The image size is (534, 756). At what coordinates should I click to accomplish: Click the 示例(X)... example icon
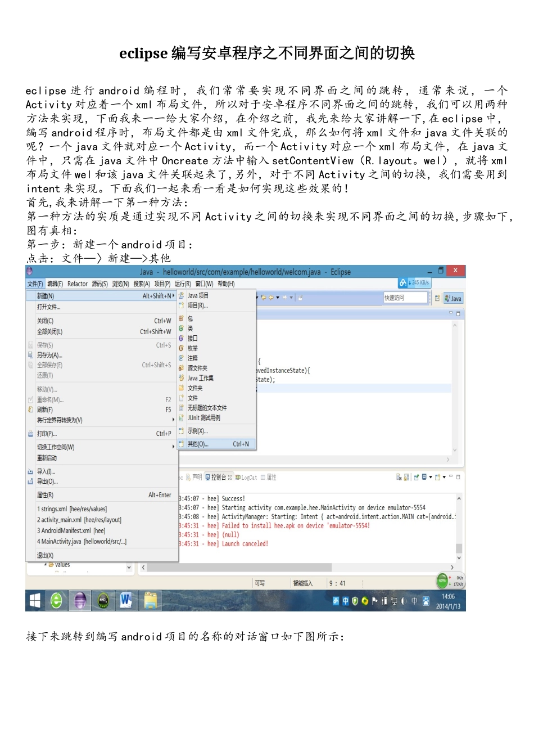coord(182,431)
